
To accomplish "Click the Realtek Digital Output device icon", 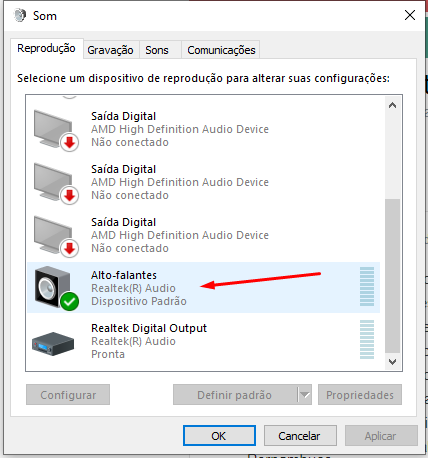I will [53, 344].
